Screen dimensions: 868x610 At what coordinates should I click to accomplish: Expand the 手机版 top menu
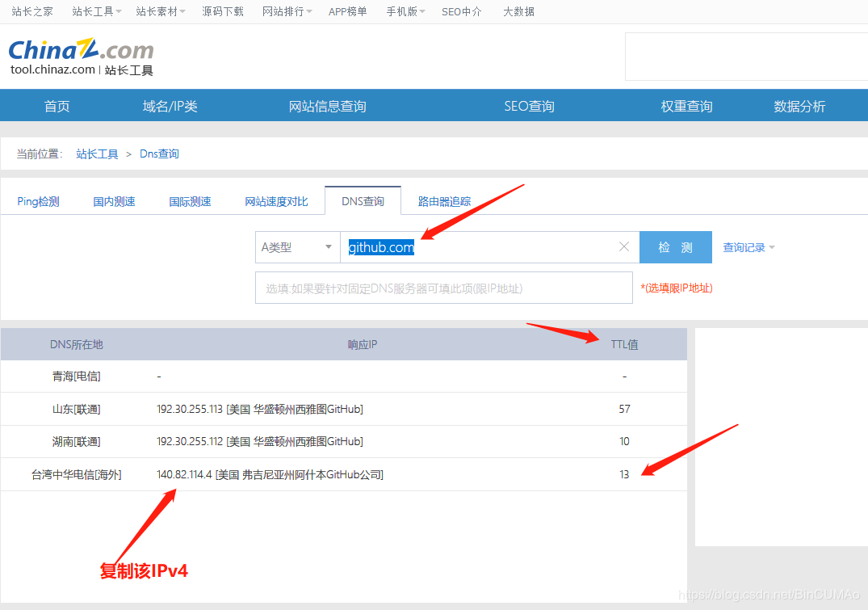[x=405, y=11]
